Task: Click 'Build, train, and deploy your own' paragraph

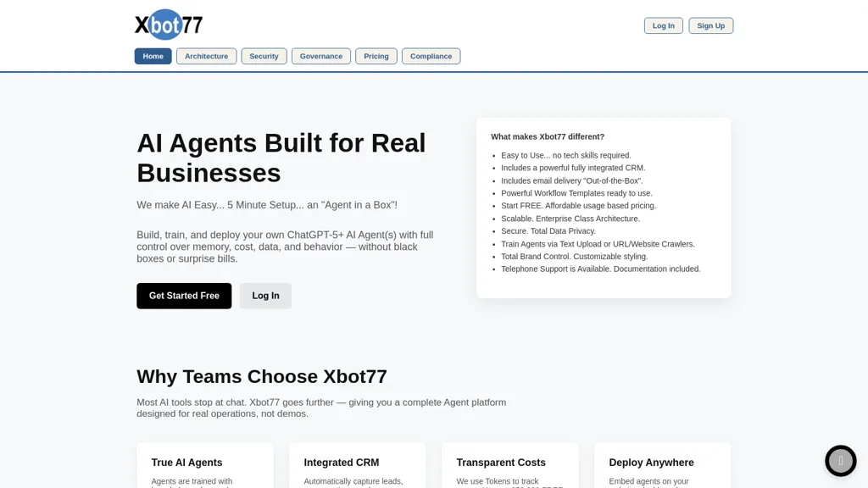Action: click(x=285, y=247)
